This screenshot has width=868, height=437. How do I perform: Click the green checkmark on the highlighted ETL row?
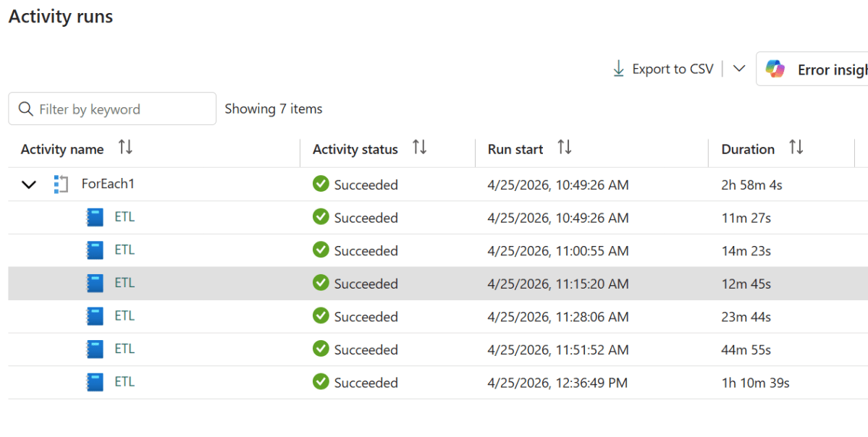click(x=320, y=283)
